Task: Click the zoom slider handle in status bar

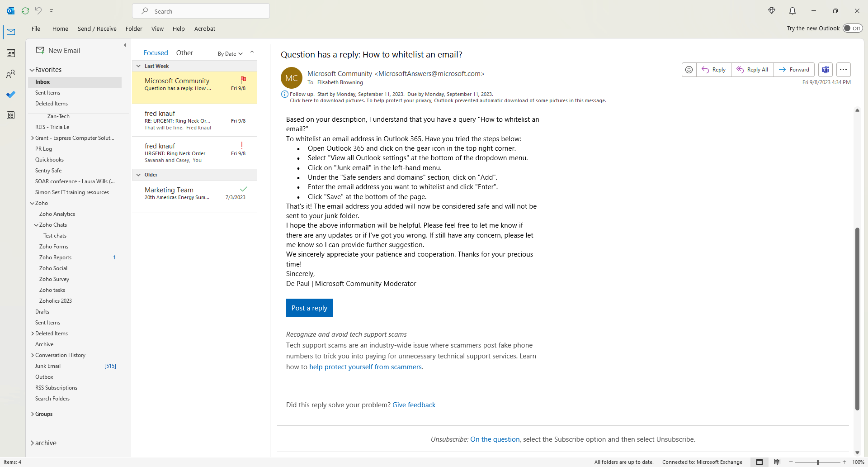Action: coord(818,462)
